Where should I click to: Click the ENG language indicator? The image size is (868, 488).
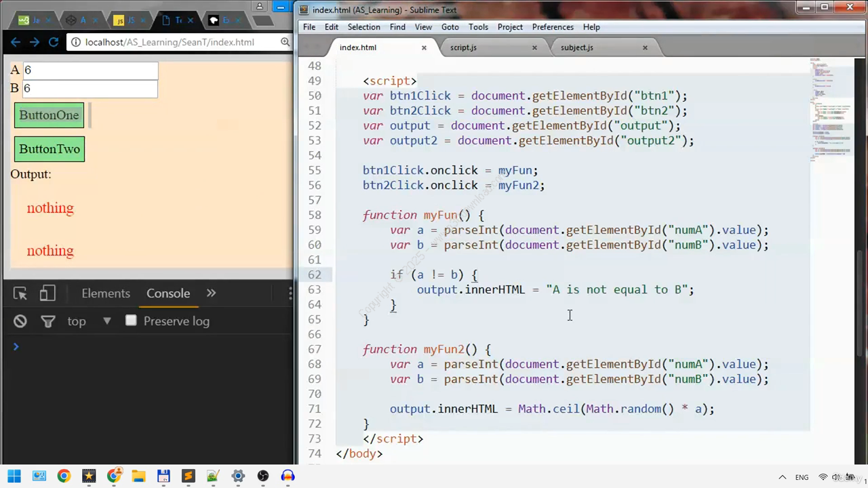802,477
